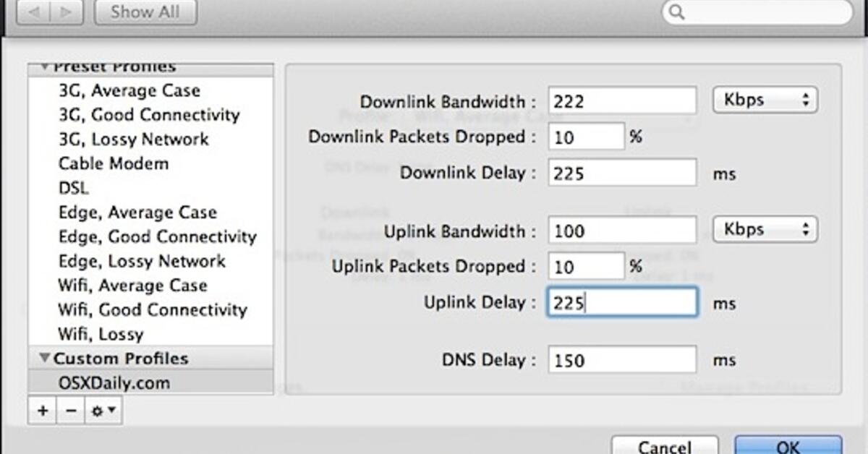The width and height of the screenshot is (868, 454).
Task: Focus the DNS Delay field
Action: click(x=622, y=360)
